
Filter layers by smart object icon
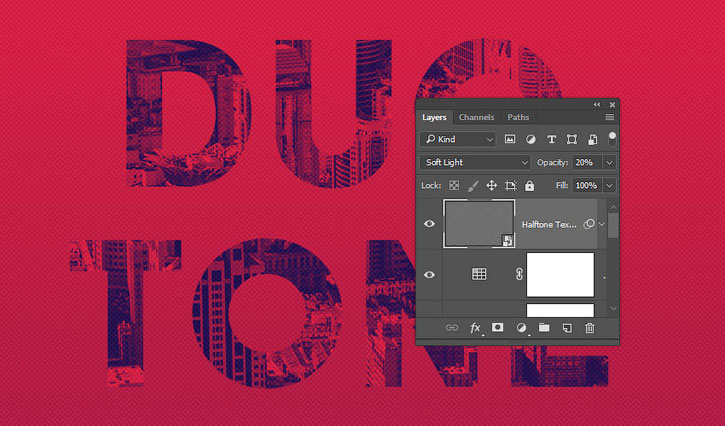(x=592, y=139)
